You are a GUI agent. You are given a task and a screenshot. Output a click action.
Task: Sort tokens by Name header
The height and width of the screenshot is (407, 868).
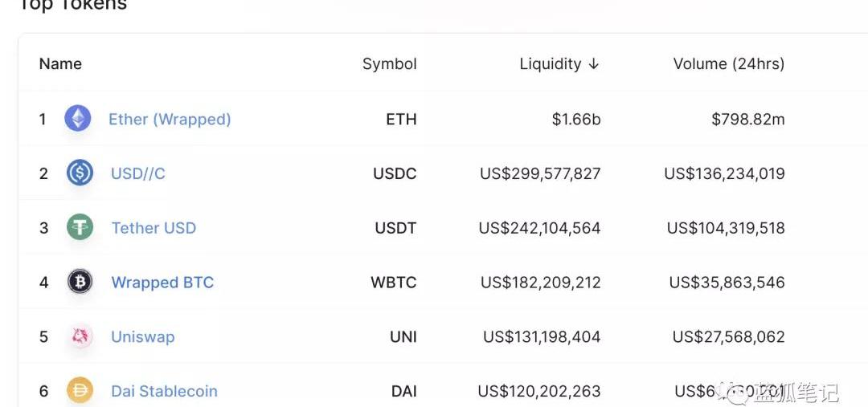coord(60,64)
